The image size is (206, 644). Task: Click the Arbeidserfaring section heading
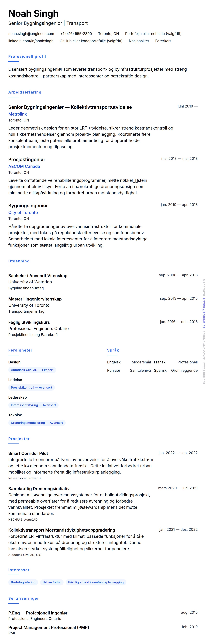point(25,92)
